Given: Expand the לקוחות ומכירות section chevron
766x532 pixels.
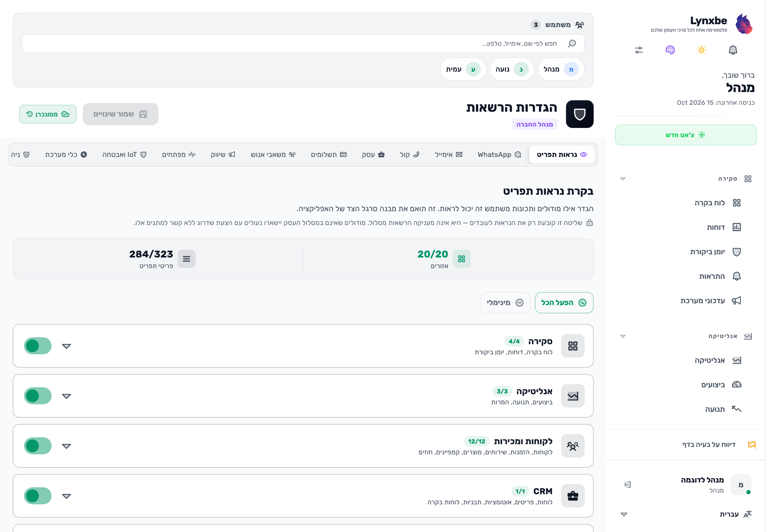Looking at the screenshot, I should coord(67,446).
